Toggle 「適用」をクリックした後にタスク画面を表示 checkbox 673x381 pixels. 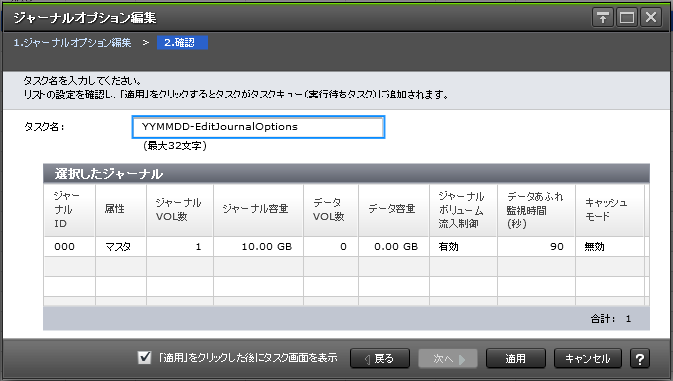145,357
